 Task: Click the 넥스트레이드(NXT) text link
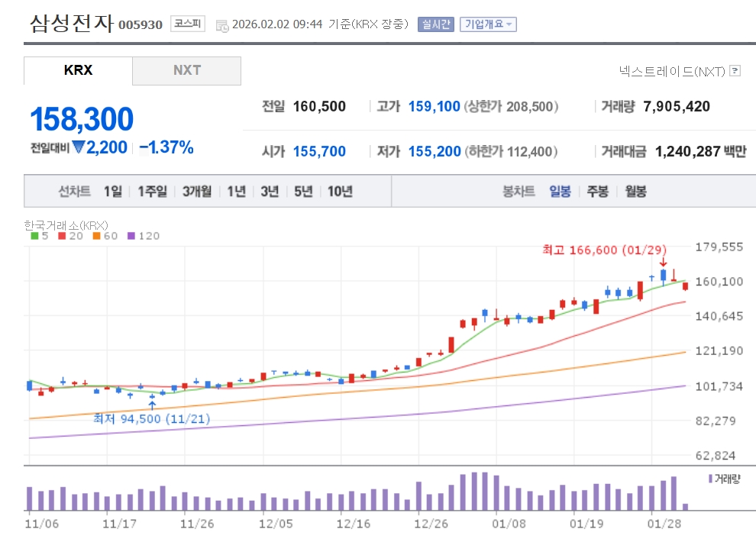pyautogui.click(x=671, y=71)
